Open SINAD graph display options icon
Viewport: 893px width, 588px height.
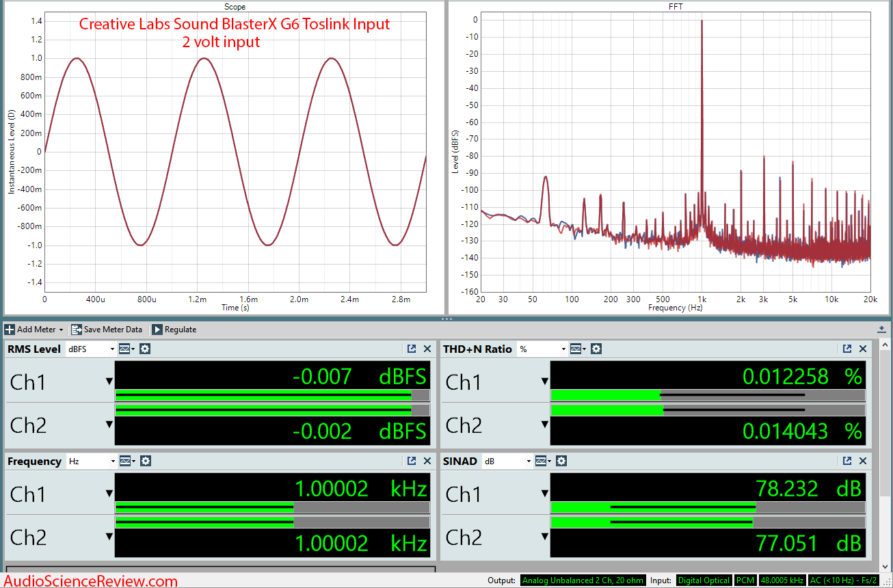click(544, 461)
